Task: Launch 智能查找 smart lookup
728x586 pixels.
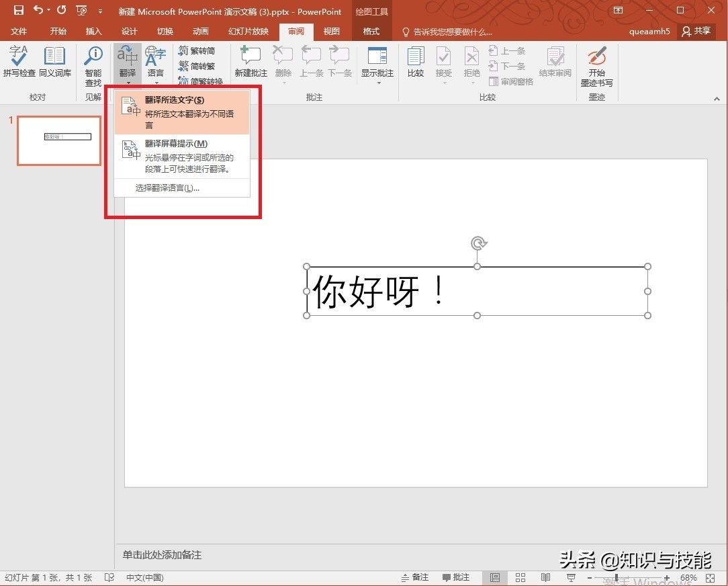Action: [93, 66]
